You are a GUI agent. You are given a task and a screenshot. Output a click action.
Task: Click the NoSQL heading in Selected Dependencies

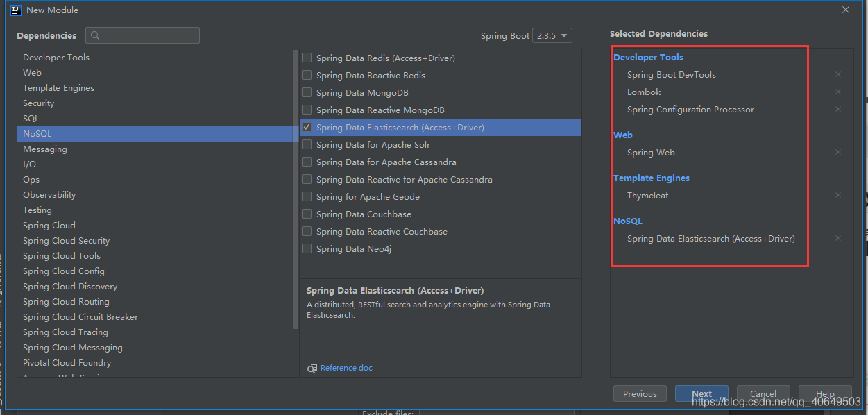point(628,221)
